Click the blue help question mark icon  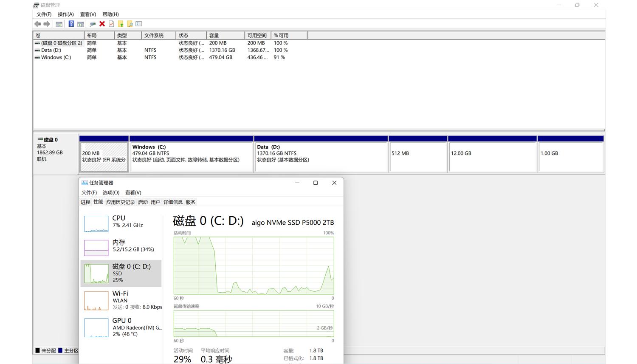(x=71, y=24)
